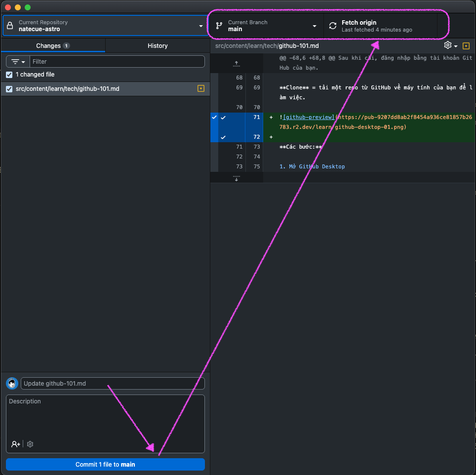Click the add co-authors icon
This screenshot has width=476, height=475.
[x=16, y=444]
